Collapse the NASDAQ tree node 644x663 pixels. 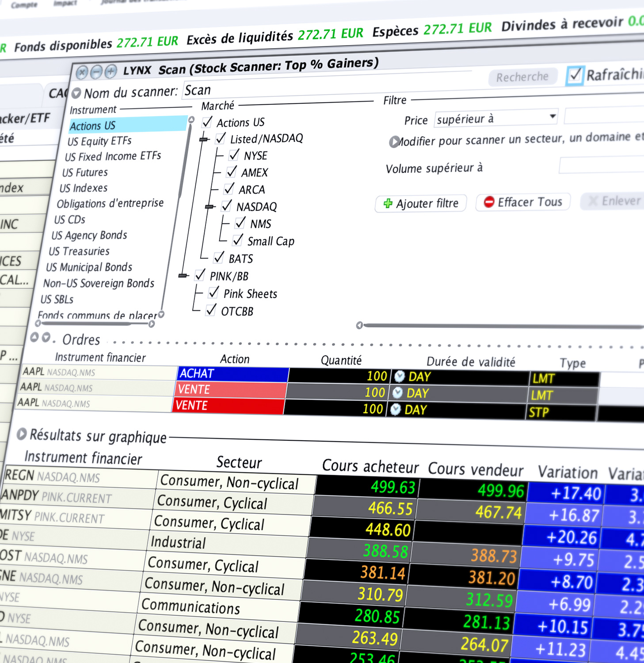click(210, 206)
